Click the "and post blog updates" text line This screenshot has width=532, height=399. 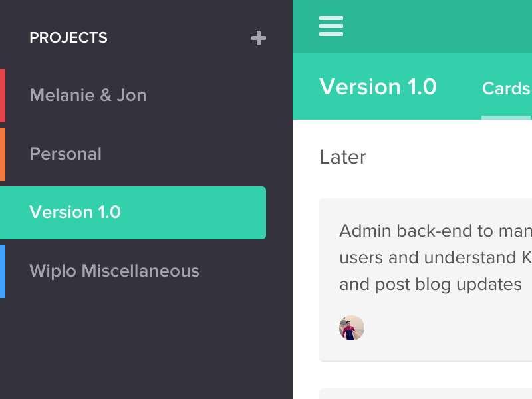click(x=430, y=285)
